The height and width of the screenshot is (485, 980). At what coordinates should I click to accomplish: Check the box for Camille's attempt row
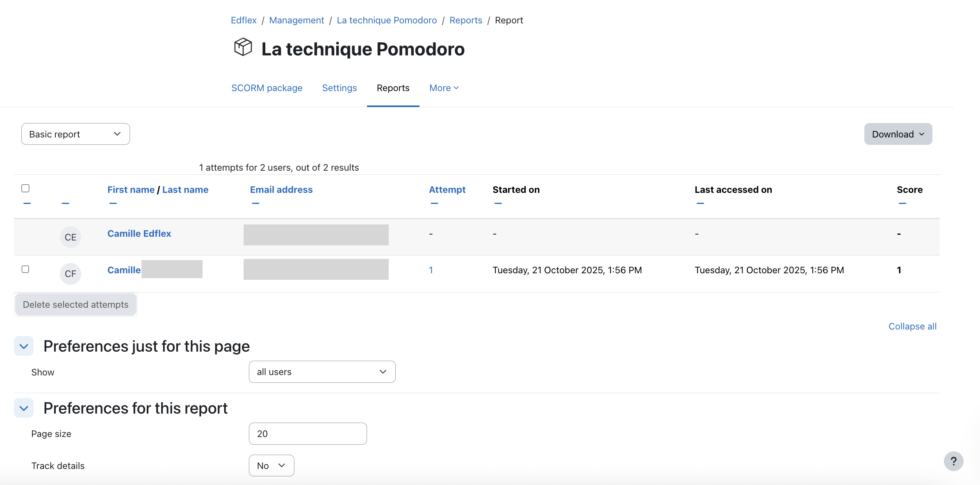[x=25, y=269]
